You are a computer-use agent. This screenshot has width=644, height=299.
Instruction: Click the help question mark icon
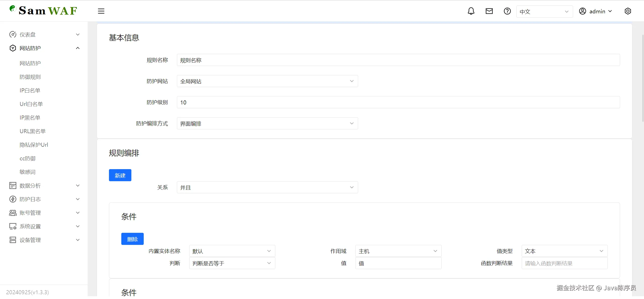(x=507, y=11)
